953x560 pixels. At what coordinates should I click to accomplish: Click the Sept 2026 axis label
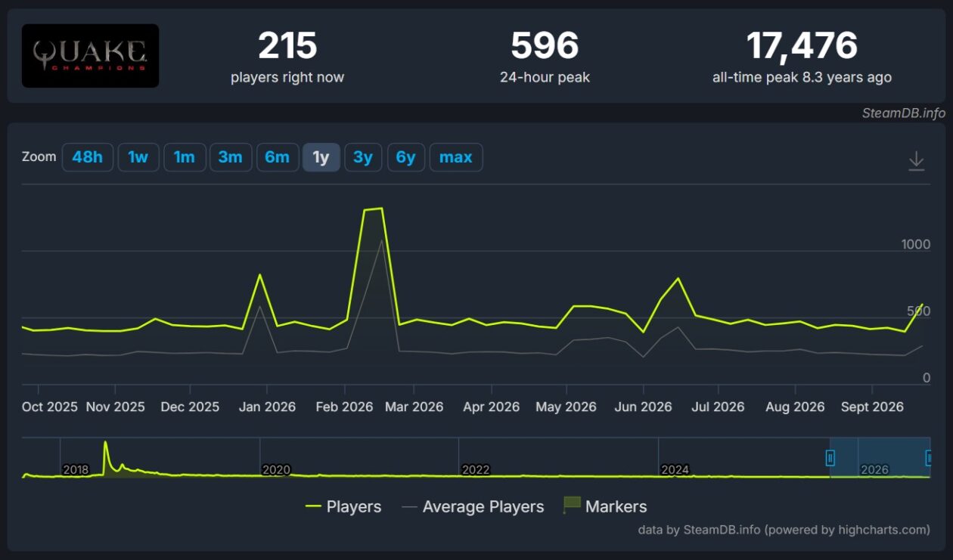click(872, 407)
